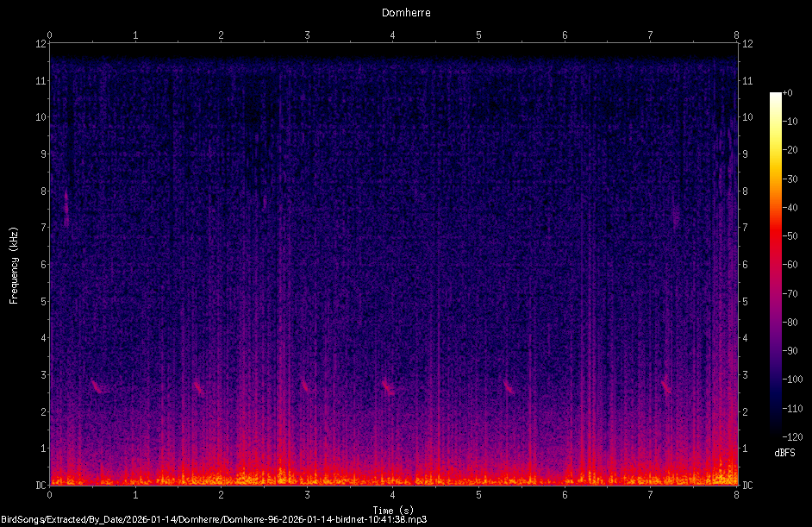Click the Domherre title at top
Viewport: 812px width, 527px height.
coord(406,12)
